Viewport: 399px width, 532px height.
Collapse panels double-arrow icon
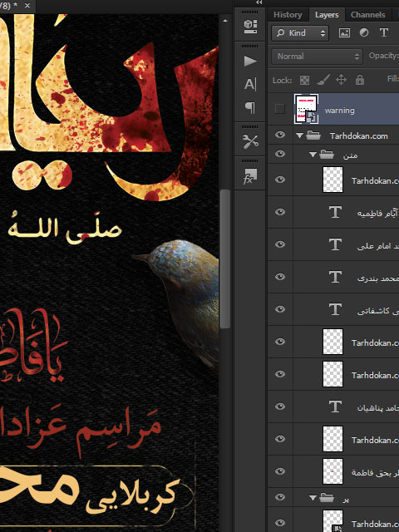coord(259,2)
